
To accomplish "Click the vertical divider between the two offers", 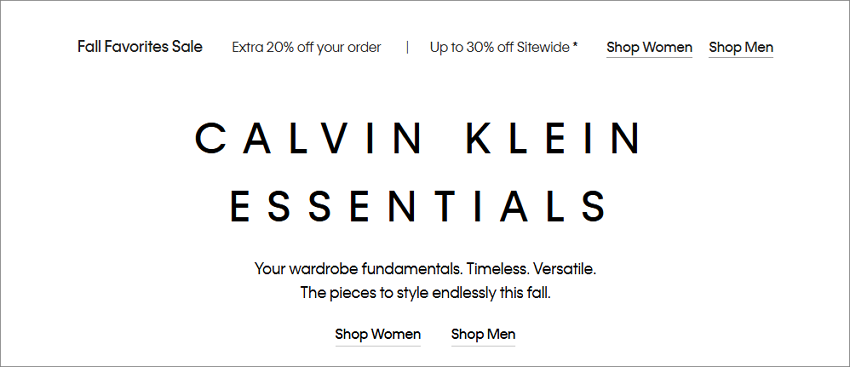I will (407, 48).
